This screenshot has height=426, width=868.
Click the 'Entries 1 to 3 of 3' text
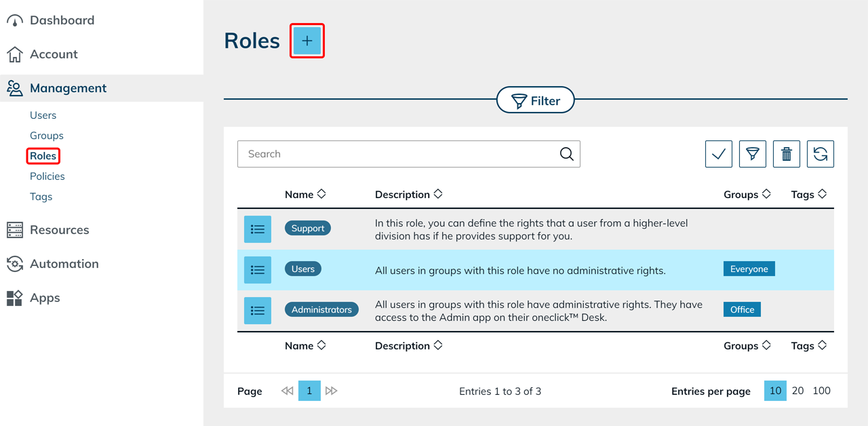coord(500,391)
